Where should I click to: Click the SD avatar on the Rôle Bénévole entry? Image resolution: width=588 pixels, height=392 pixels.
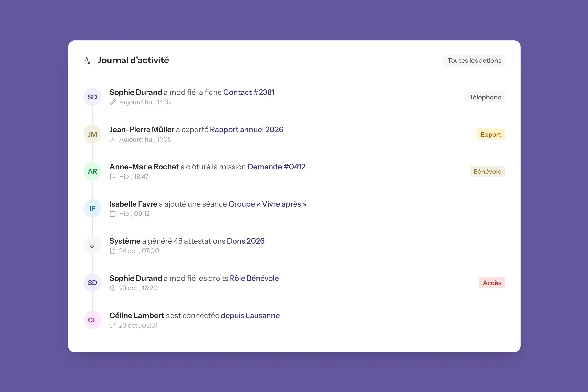click(92, 283)
